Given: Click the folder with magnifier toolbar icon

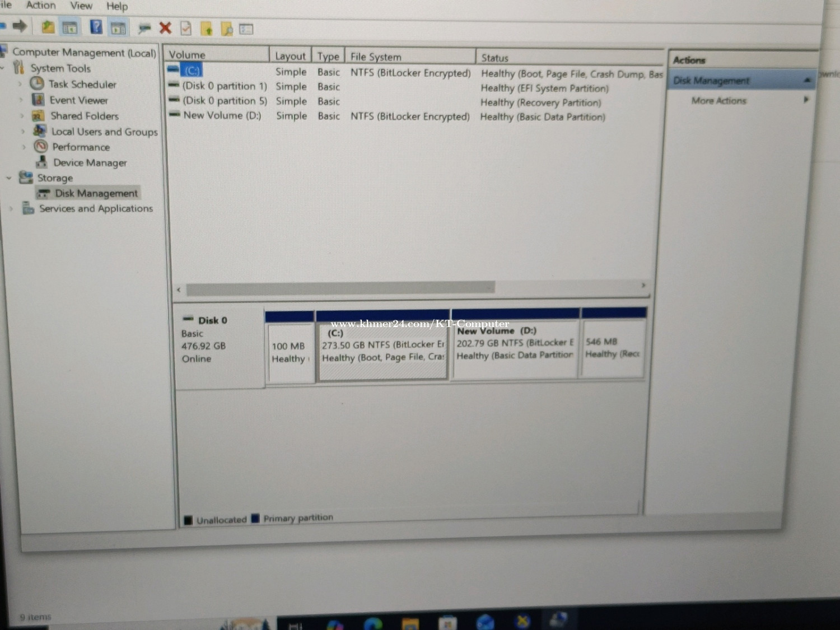Looking at the screenshot, I should [x=227, y=29].
